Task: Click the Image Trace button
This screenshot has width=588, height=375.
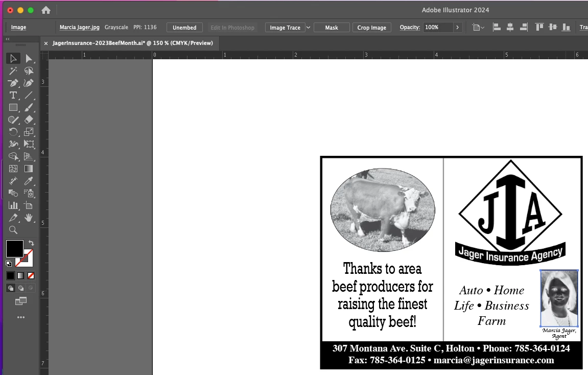Action: click(285, 28)
